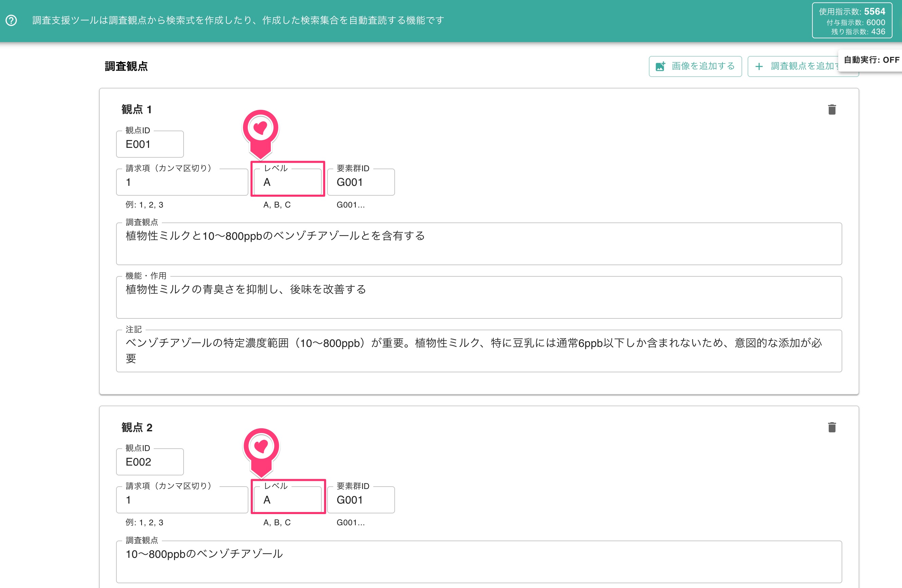
Task: Edit 調査観点 text starting 植物性ミルクと10〜800ppb
Action: pyautogui.click(x=479, y=244)
